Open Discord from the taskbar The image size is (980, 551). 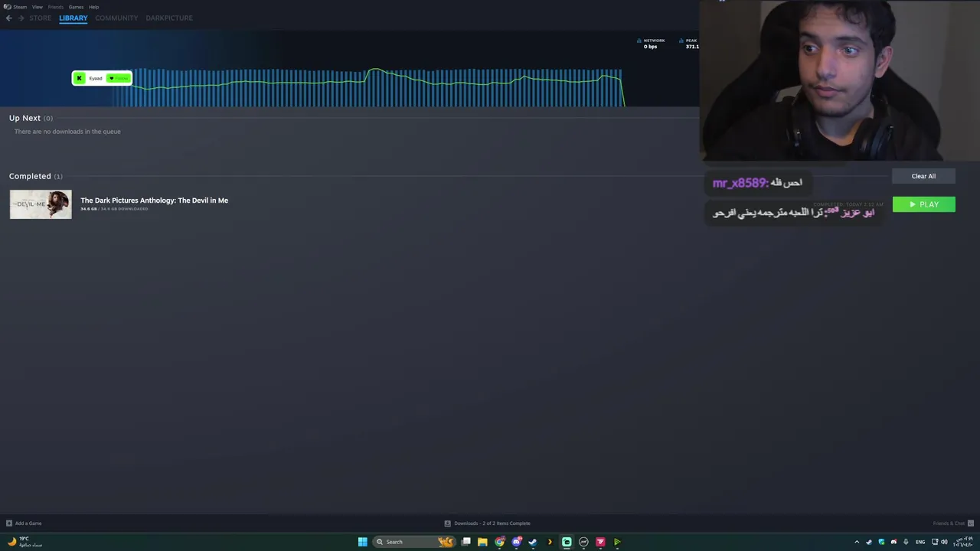pyautogui.click(x=516, y=542)
